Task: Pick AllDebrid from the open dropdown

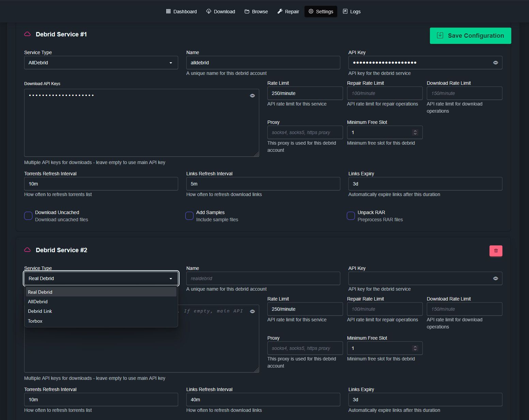Action: 38,302
